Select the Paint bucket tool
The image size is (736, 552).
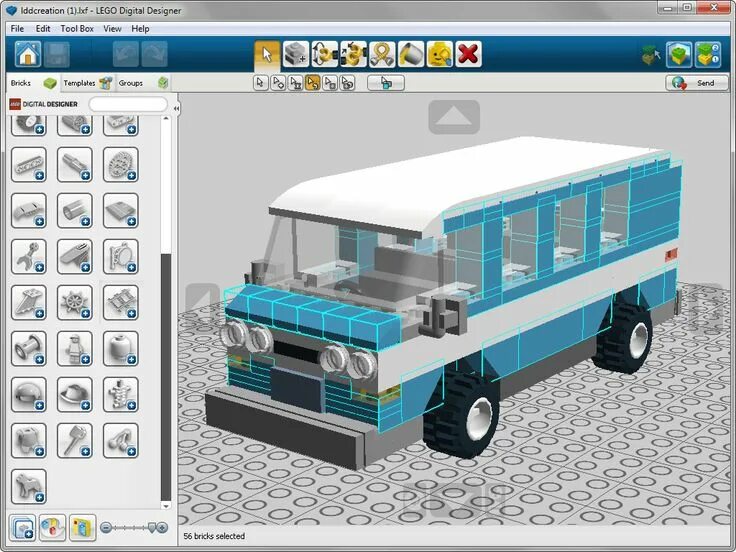click(x=411, y=54)
